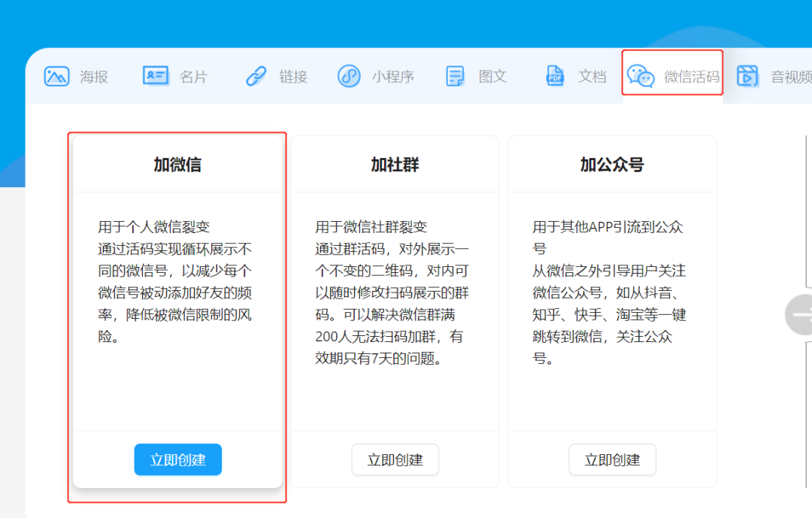Open the 图文 tab
This screenshot has height=518, width=812.
(492, 77)
